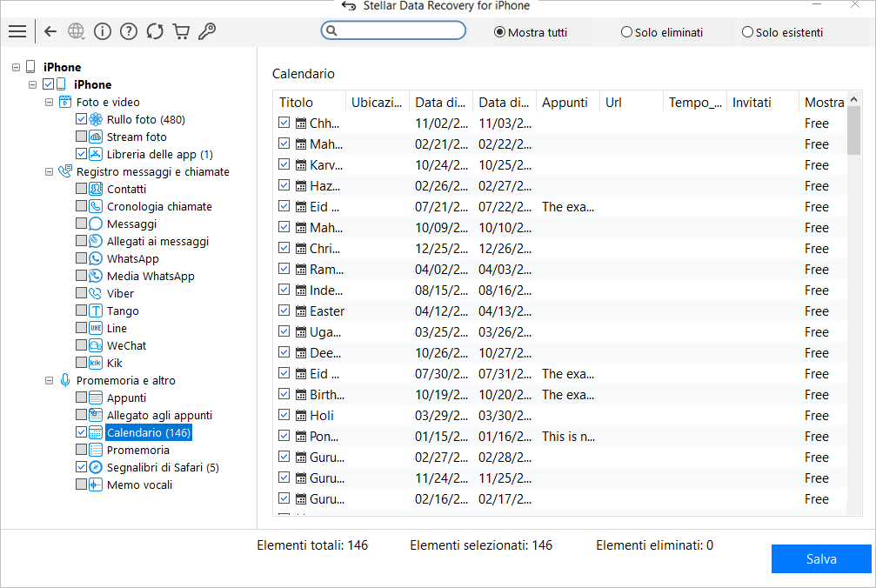
Task: Sort by the Titolo column header
Action: (x=310, y=102)
